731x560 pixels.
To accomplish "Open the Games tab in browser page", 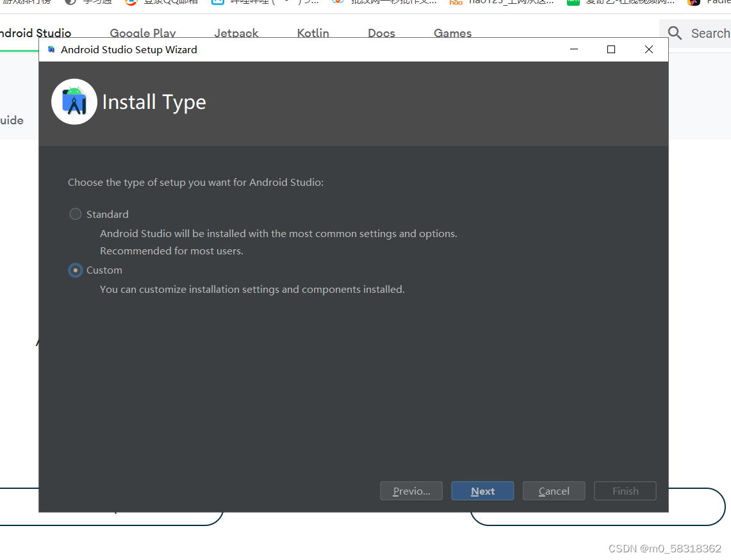I will tap(453, 33).
